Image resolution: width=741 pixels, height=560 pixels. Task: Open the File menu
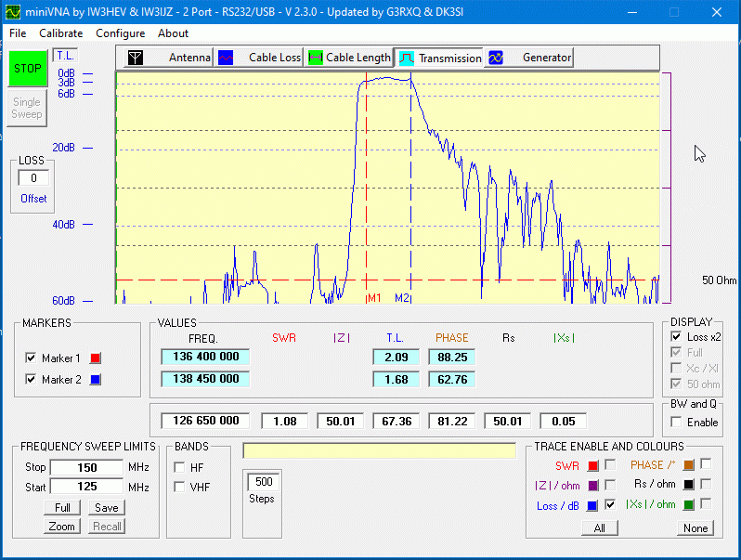coord(18,33)
